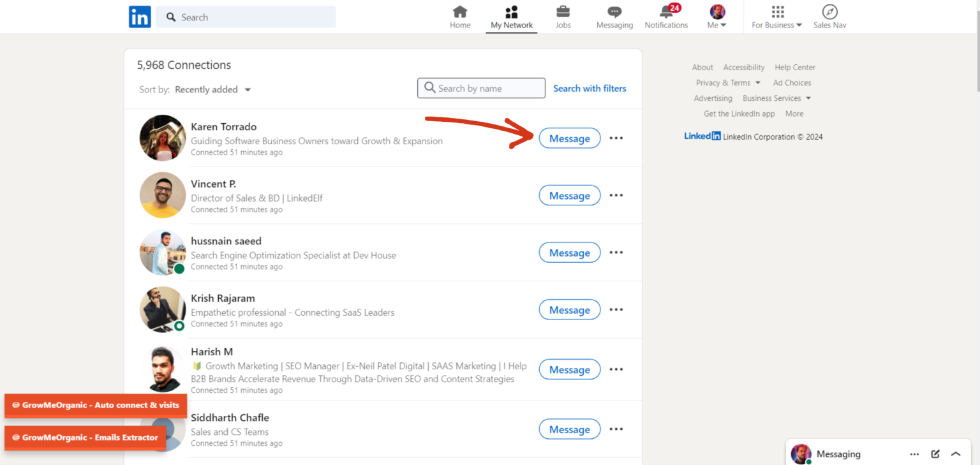Message Harish M
Image resolution: width=980 pixels, height=465 pixels.
(570, 369)
